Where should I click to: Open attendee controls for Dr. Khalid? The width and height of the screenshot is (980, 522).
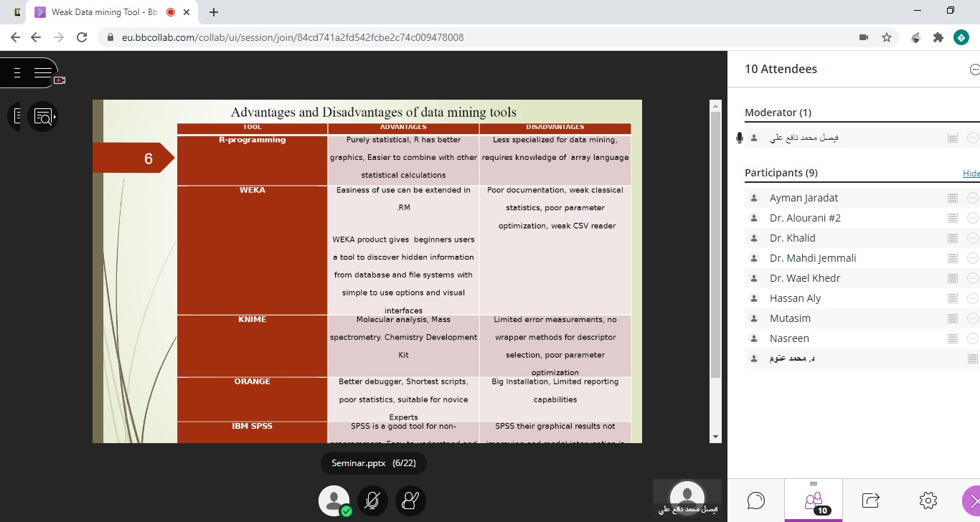[973, 238]
